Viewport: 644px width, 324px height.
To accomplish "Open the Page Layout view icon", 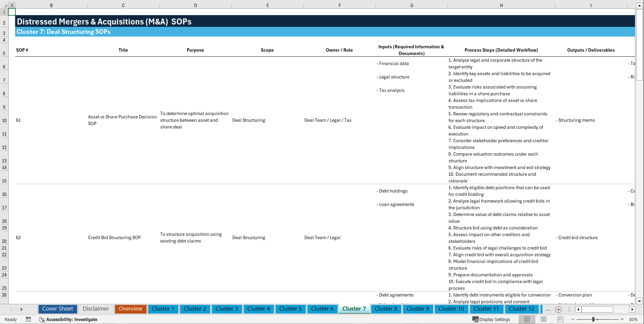I will [x=543, y=319].
